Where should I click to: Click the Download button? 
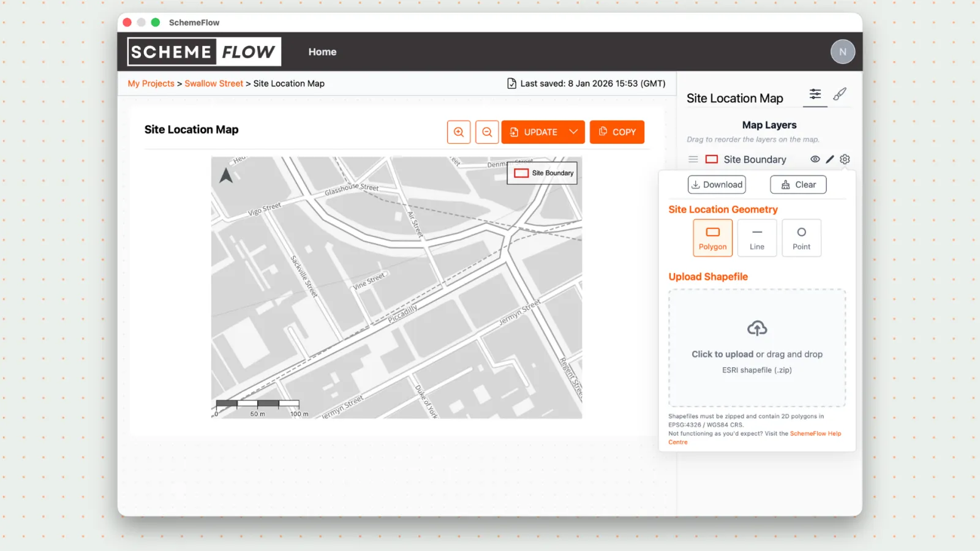(x=717, y=185)
